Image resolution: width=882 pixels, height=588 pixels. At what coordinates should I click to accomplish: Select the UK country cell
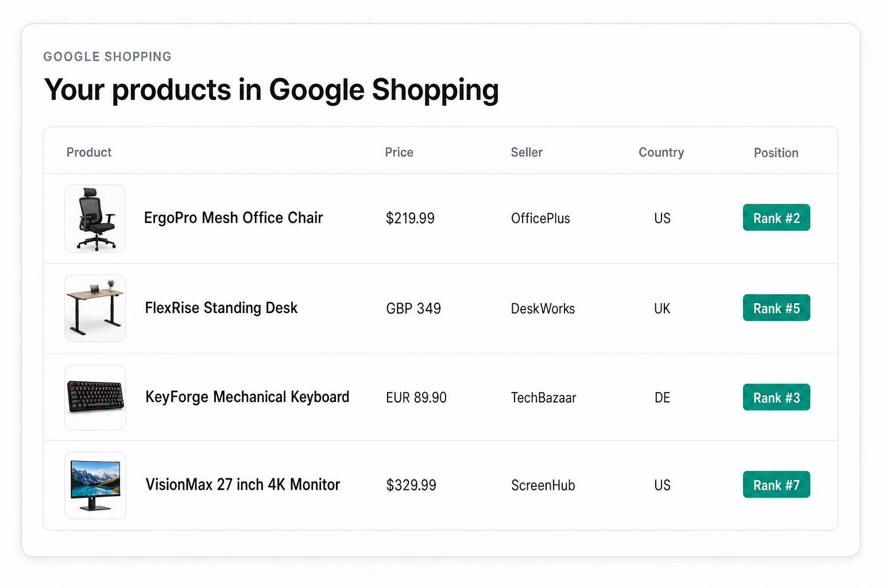pyautogui.click(x=662, y=308)
